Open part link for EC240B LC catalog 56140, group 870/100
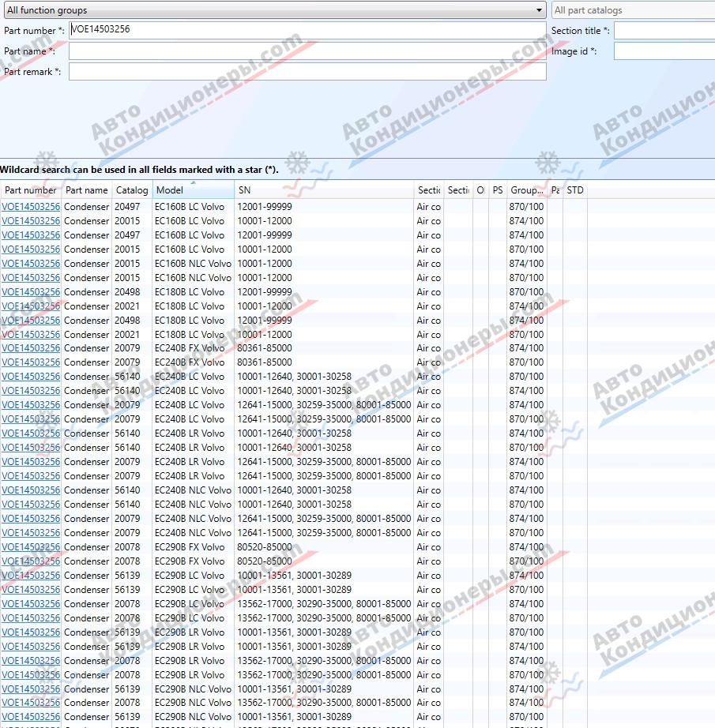This screenshot has width=715, height=728. (31, 377)
